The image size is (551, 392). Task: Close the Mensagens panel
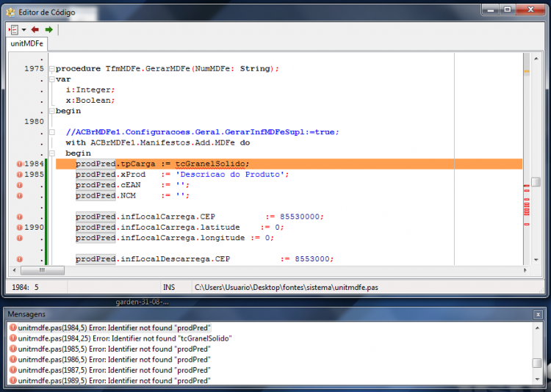(538, 314)
